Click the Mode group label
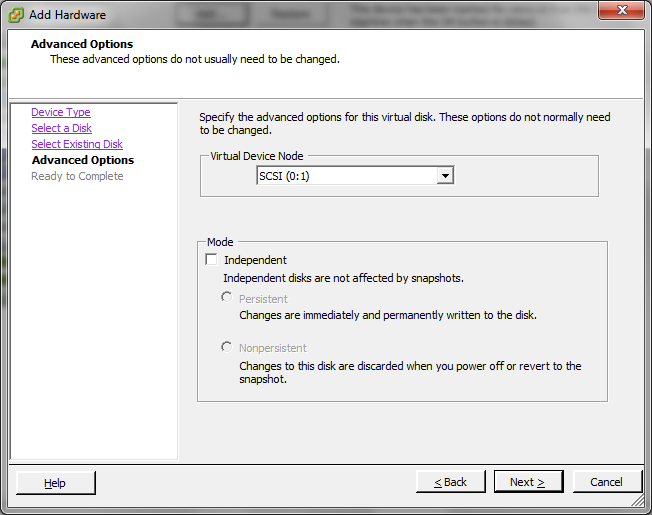Image resolution: width=652 pixels, height=515 pixels. click(x=220, y=242)
